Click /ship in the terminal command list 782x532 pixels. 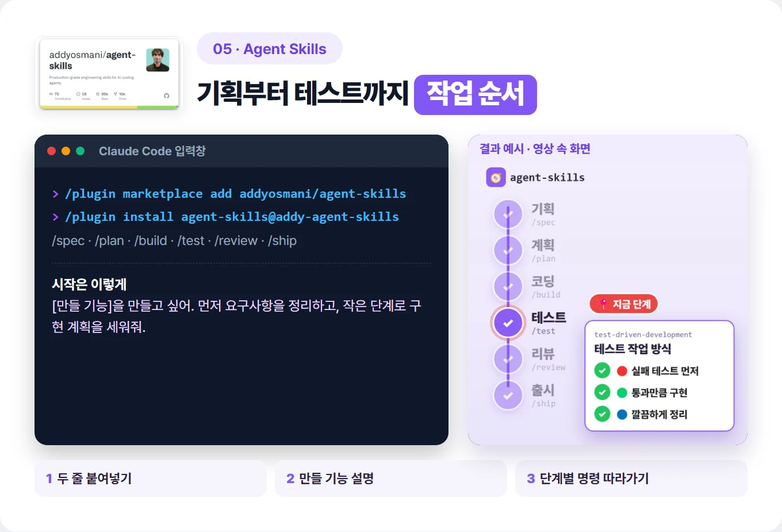click(x=282, y=241)
